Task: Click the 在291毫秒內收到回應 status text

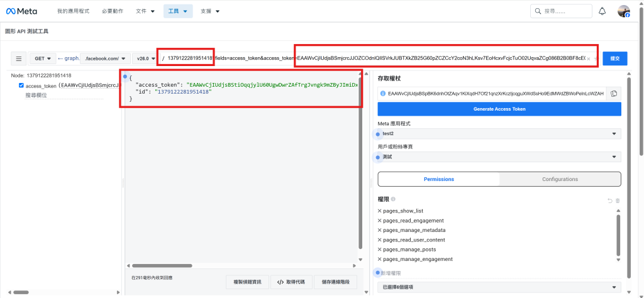Action: (152, 278)
